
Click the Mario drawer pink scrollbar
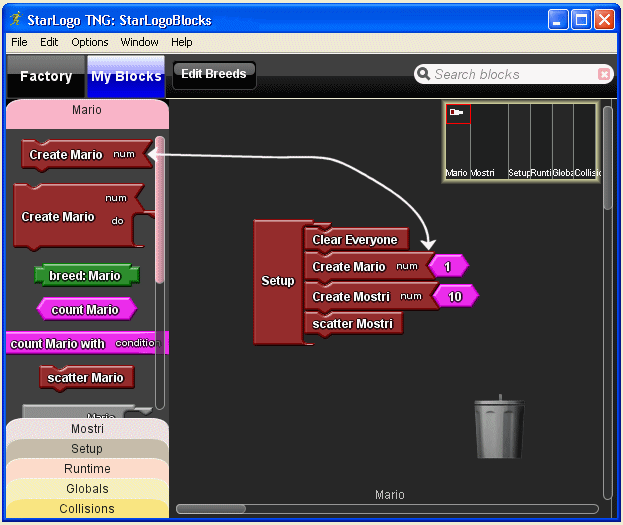click(x=160, y=210)
